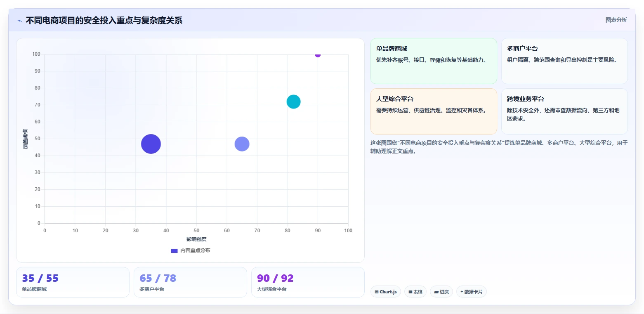The width and height of the screenshot is (644, 314).
Task: Click the 表格 tag chip
Action: tap(415, 292)
